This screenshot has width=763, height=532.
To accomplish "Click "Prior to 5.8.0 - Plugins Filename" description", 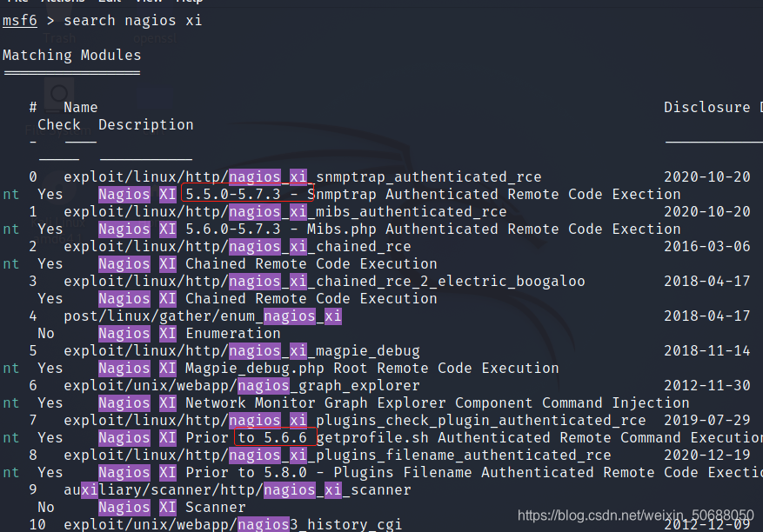I will [x=329, y=473].
